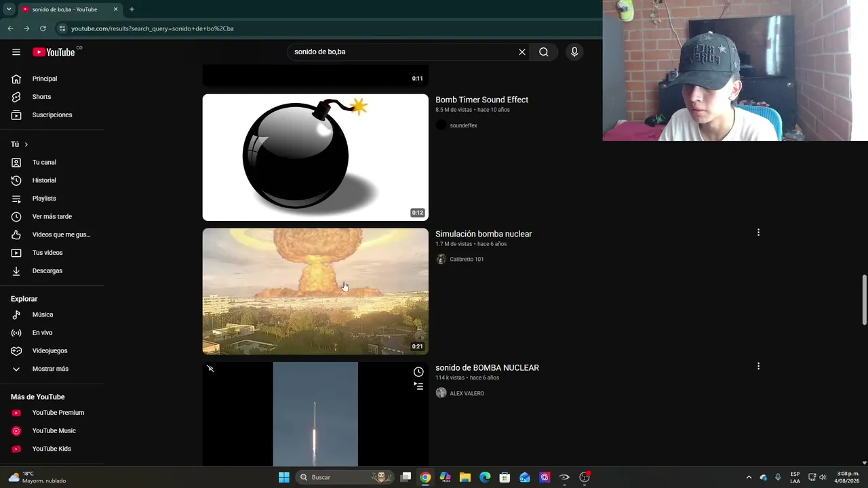
Task: Click the browser address bar URL
Action: 153,28
